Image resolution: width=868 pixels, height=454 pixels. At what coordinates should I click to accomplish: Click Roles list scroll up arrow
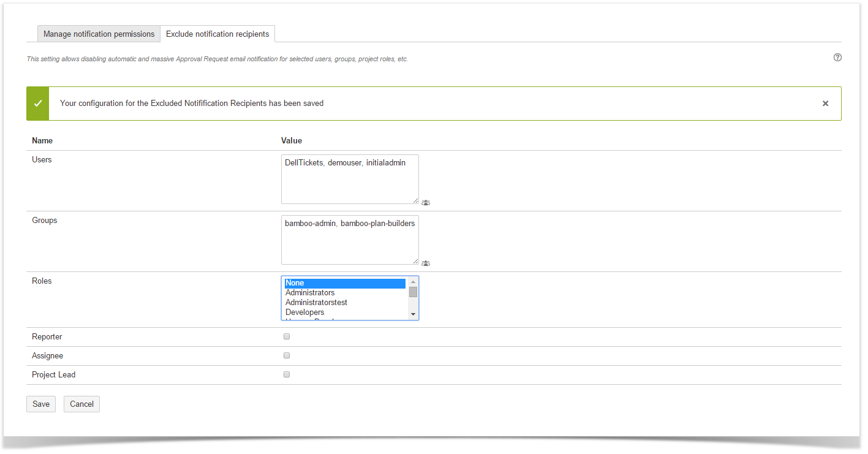(413, 282)
